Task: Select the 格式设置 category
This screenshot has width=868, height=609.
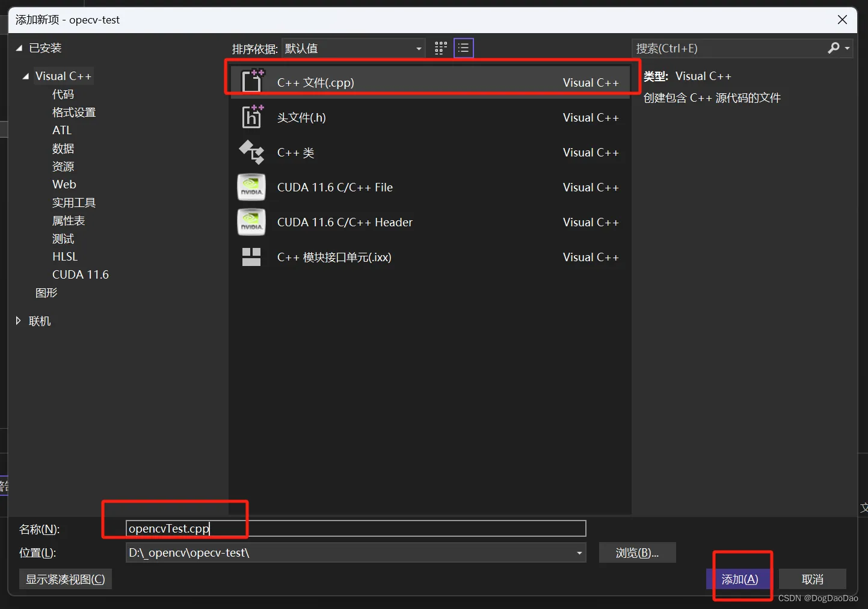Action: 74,113
